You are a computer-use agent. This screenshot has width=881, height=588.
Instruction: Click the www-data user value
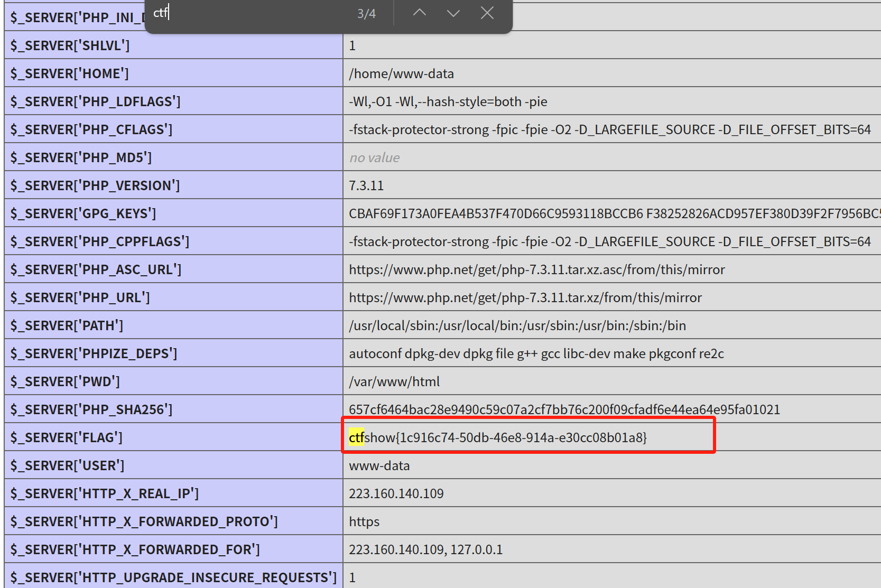click(379, 465)
